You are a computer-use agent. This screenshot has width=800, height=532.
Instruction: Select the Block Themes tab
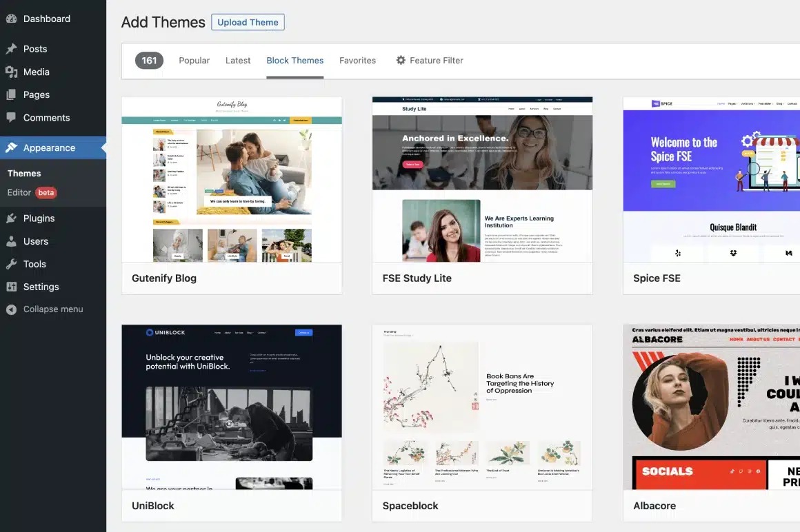tap(295, 61)
